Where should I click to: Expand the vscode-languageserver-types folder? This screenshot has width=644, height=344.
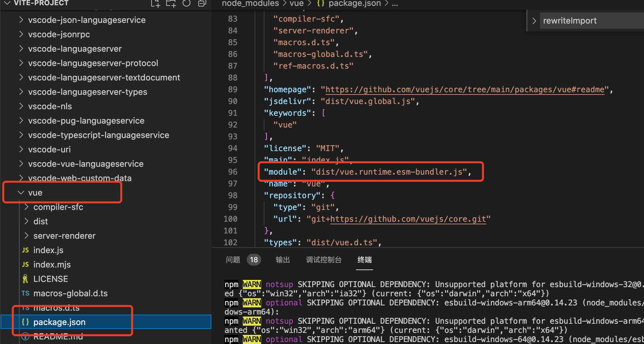(21, 92)
